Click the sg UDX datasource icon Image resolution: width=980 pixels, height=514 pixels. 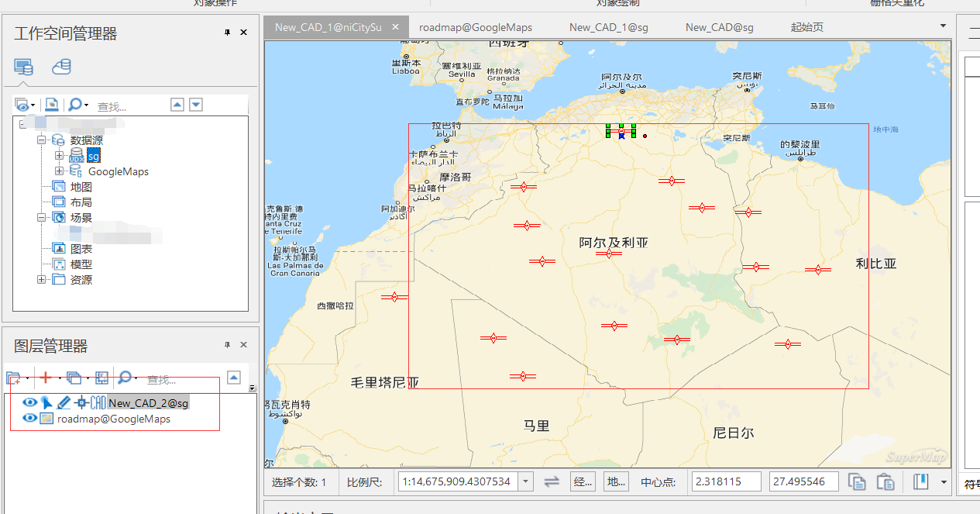76,156
